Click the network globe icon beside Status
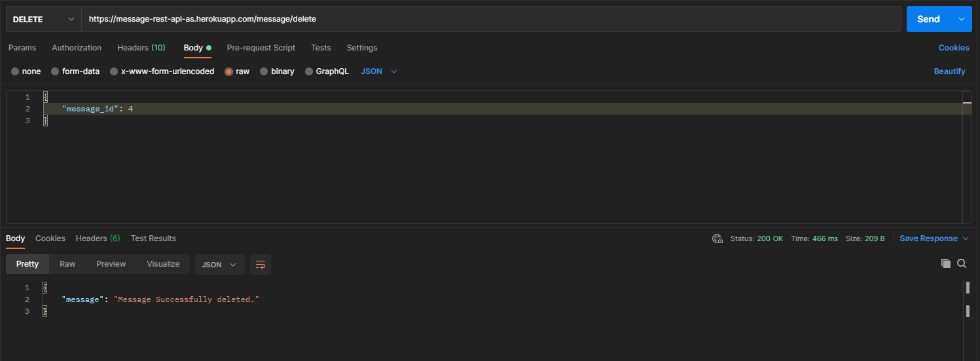The height and width of the screenshot is (361, 980). (717, 238)
